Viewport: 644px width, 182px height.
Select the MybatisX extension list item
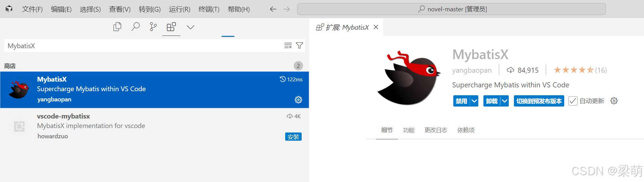(x=154, y=90)
